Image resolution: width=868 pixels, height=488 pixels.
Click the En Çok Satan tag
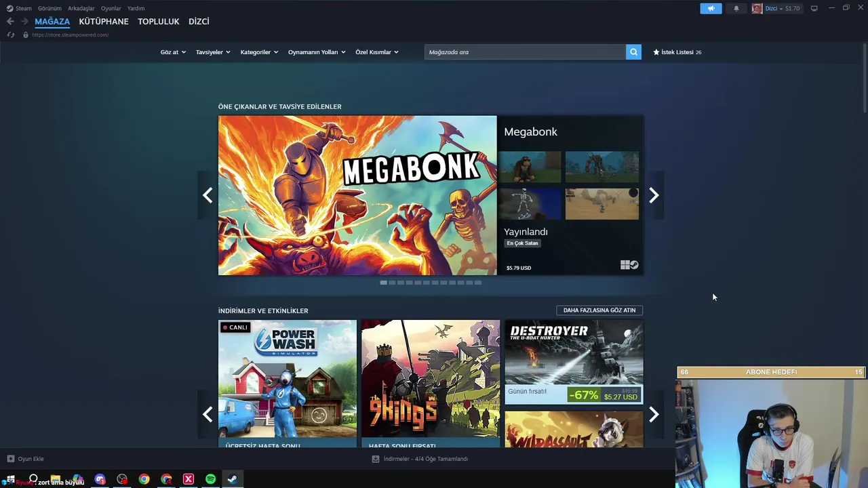pyautogui.click(x=522, y=243)
